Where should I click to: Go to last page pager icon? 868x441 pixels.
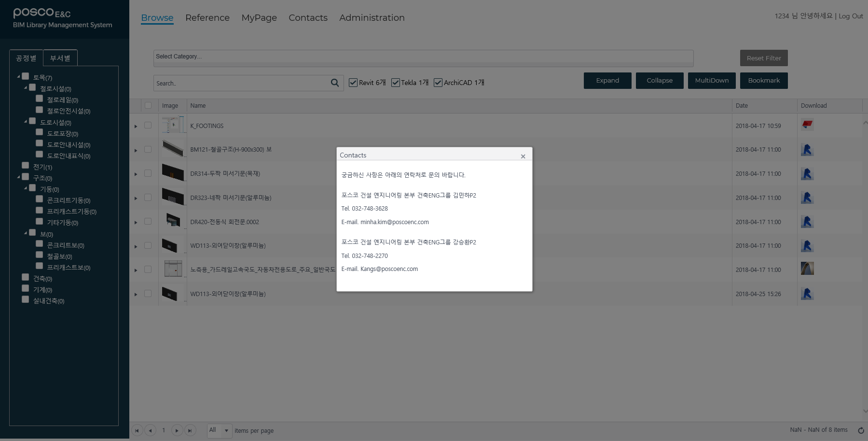[x=190, y=430]
